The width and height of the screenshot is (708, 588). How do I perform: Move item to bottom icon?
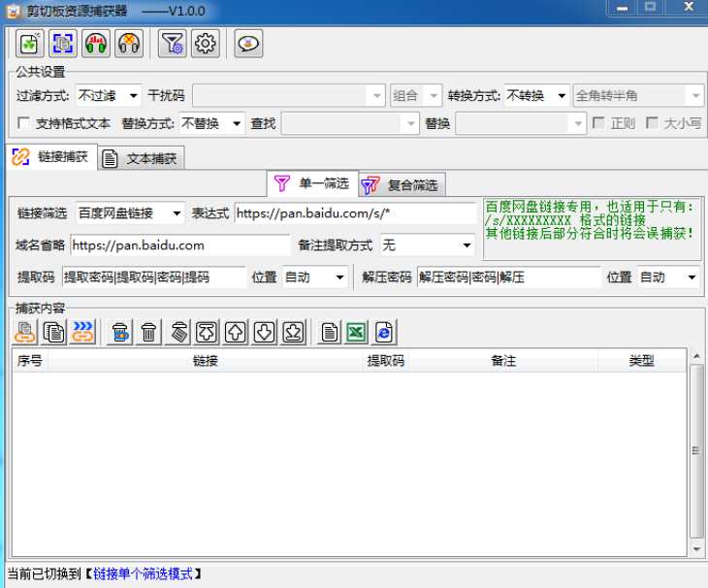(293, 333)
